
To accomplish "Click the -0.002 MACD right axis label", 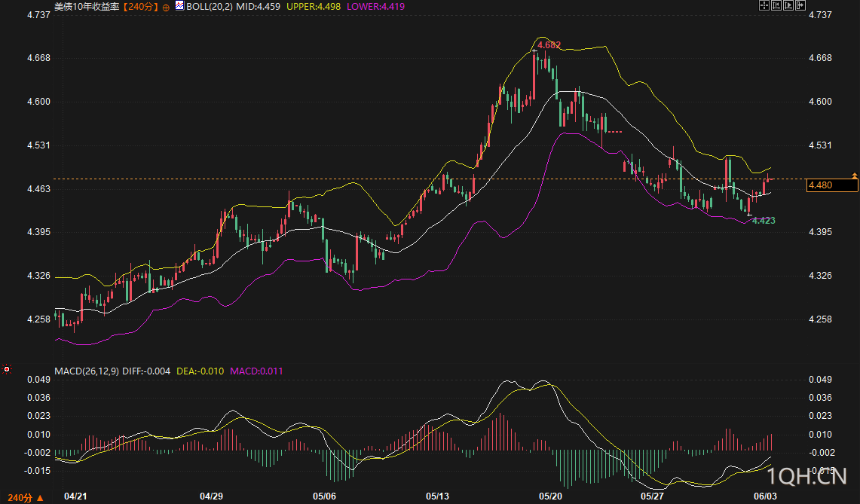I will pos(822,453).
